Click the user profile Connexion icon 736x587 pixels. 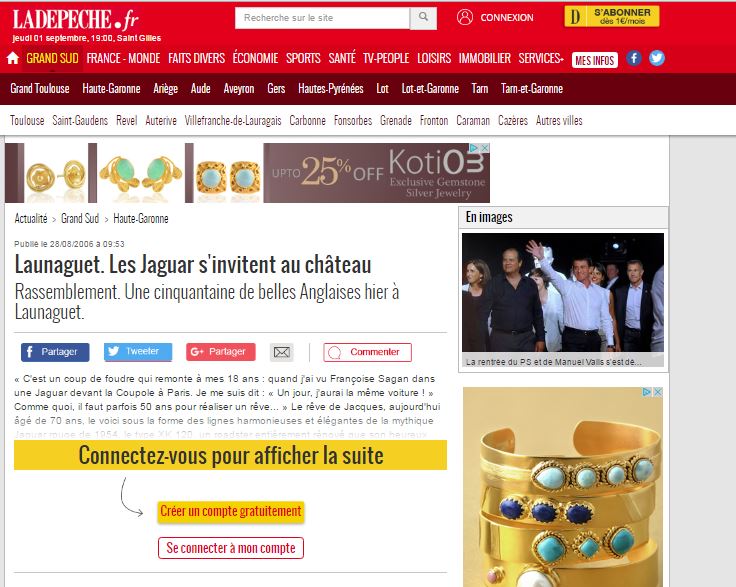pos(465,17)
